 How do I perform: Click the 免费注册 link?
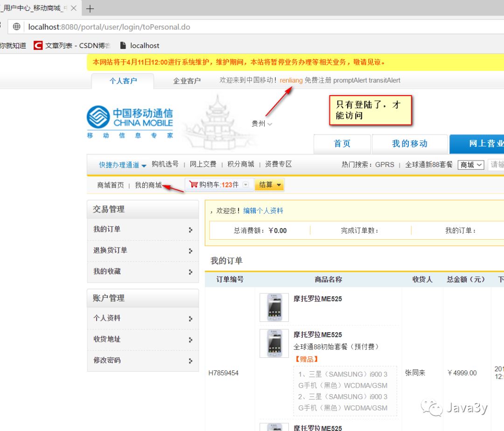click(318, 80)
